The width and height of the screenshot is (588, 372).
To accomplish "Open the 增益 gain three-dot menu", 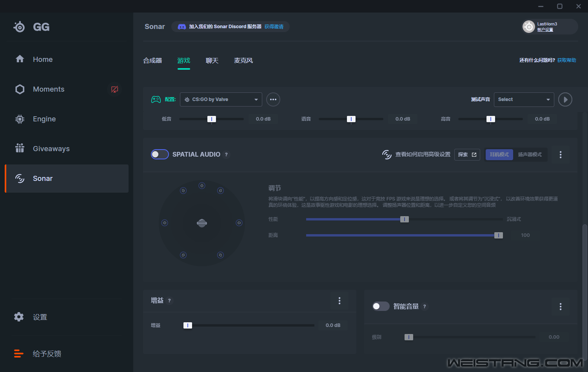I will point(339,301).
